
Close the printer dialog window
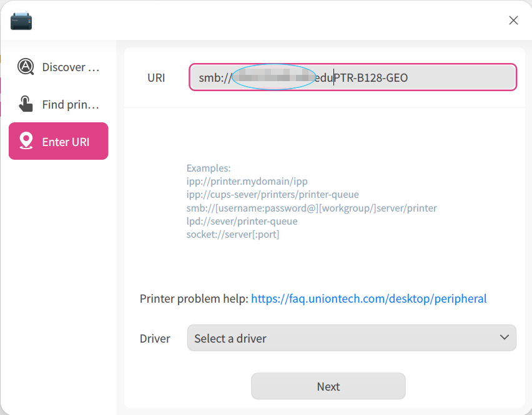[x=513, y=21]
